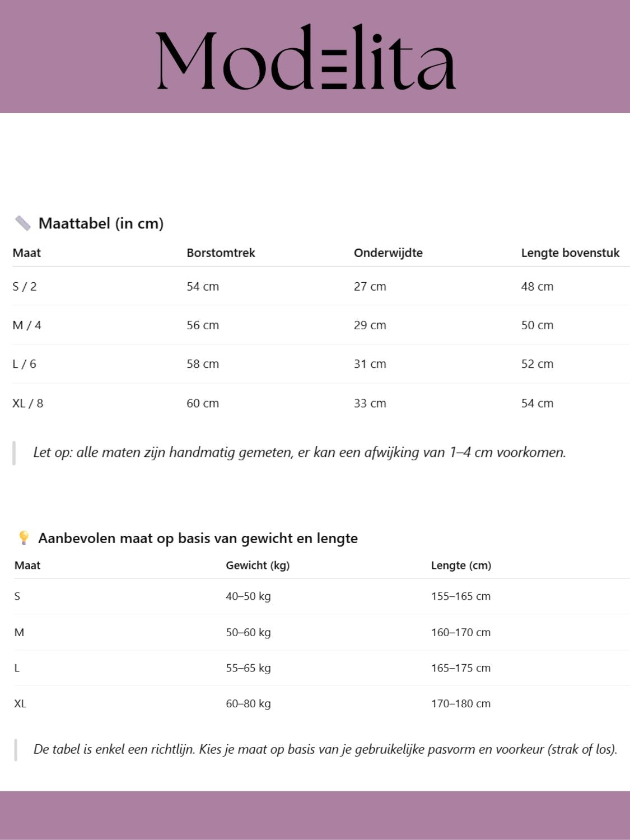Viewport: 630px width, 840px height.
Task: Click the Modelita logo
Action: pyautogui.click(x=306, y=58)
